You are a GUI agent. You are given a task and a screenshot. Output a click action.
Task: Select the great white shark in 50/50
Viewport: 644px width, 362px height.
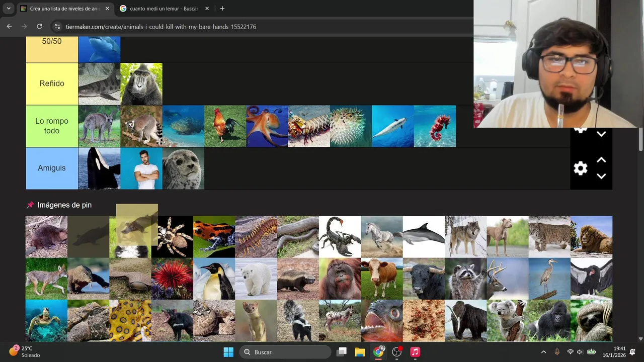(x=99, y=49)
